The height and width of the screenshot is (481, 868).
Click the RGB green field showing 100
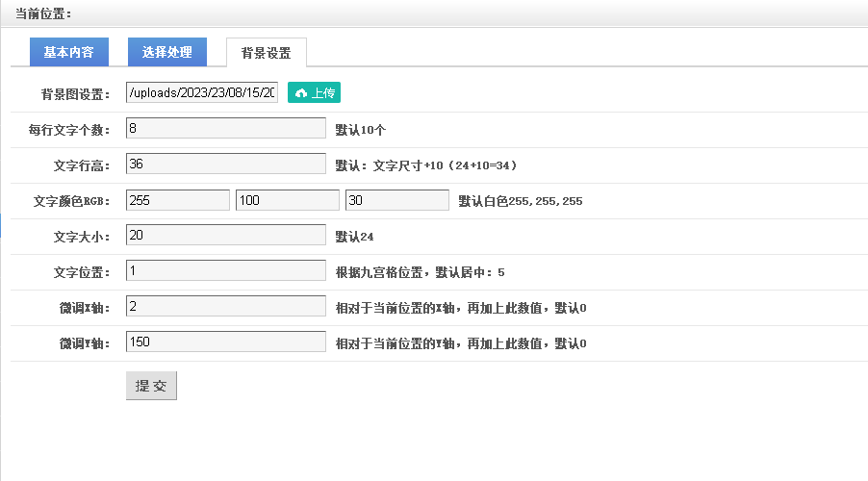click(x=288, y=200)
